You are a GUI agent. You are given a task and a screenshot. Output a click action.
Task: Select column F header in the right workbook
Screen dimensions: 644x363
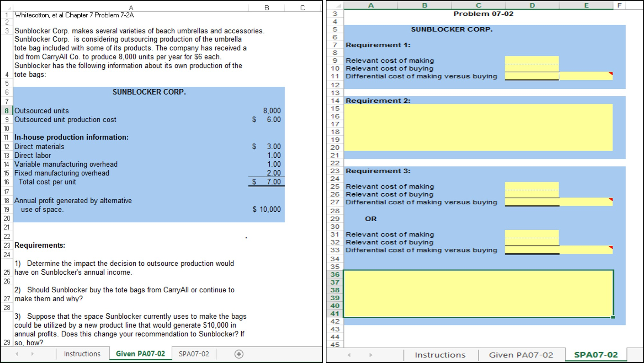pyautogui.click(x=619, y=5)
